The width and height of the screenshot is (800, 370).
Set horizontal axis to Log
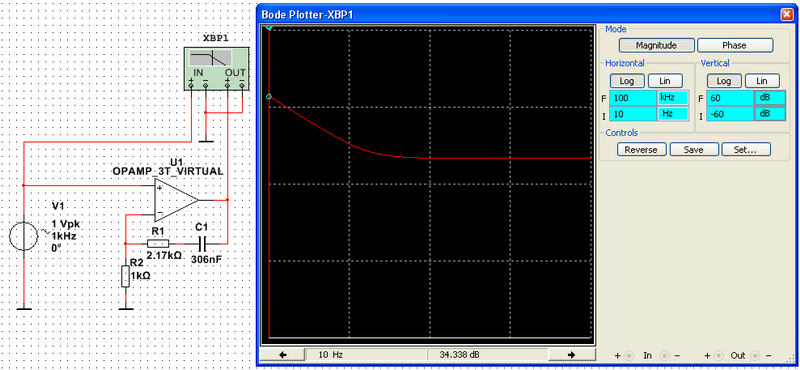(627, 81)
